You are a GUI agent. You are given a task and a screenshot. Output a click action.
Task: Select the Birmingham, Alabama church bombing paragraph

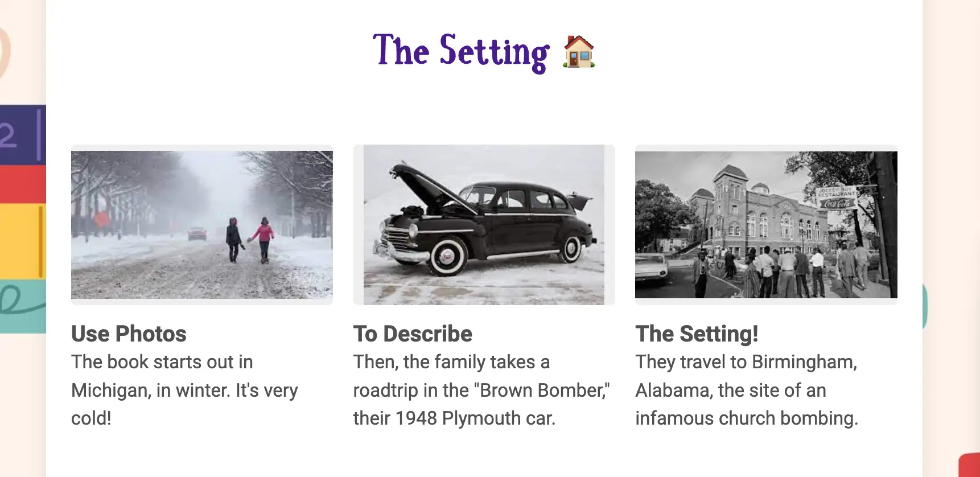[x=747, y=390]
